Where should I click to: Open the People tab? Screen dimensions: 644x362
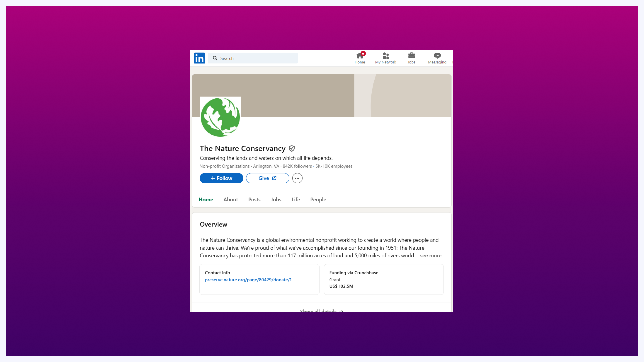click(x=318, y=199)
